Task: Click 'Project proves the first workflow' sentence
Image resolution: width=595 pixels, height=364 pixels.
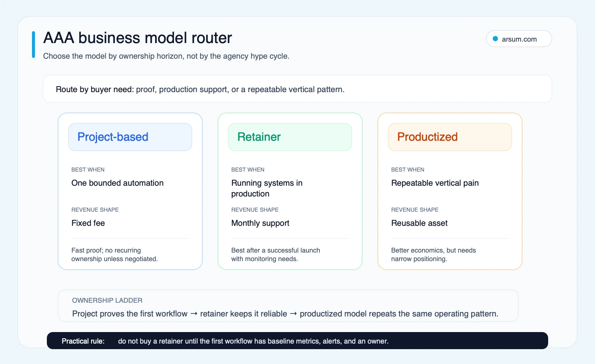Action: click(x=285, y=314)
